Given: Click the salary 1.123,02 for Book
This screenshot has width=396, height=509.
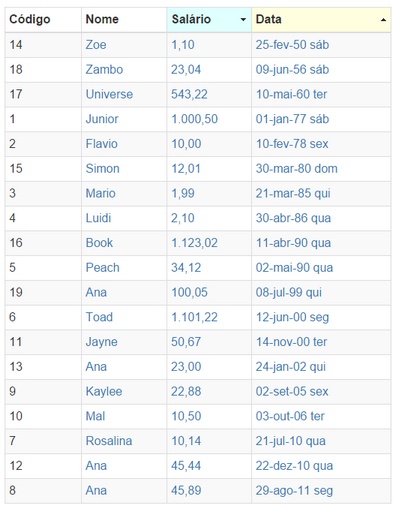Looking at the screenshot, I should pos(194,243).
